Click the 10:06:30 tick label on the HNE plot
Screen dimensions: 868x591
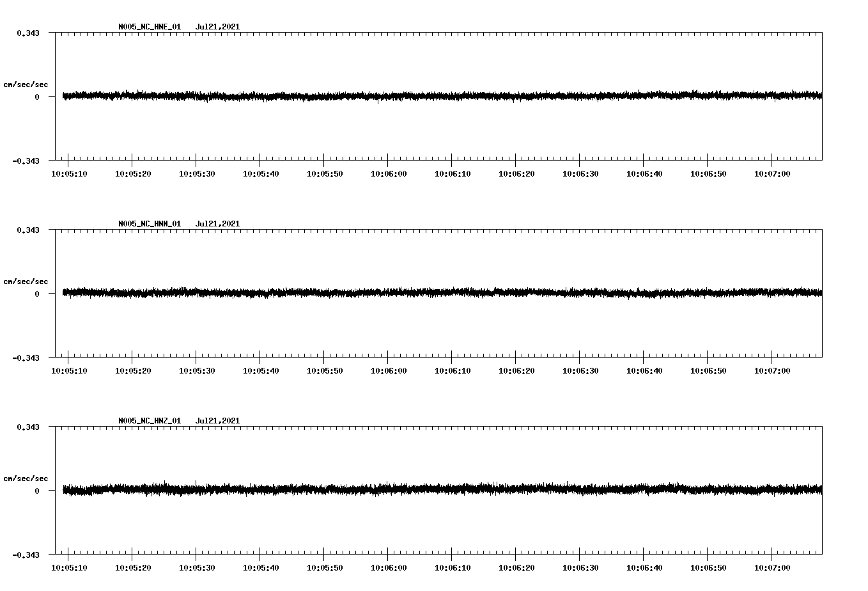click(582, 173)
